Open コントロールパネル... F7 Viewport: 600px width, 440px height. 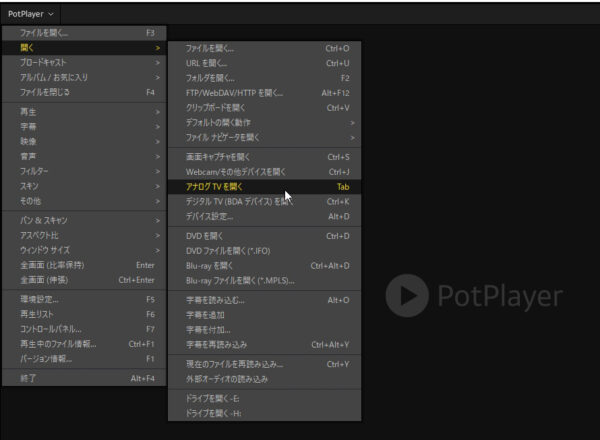pyautogui.click(x=84, y=329)
